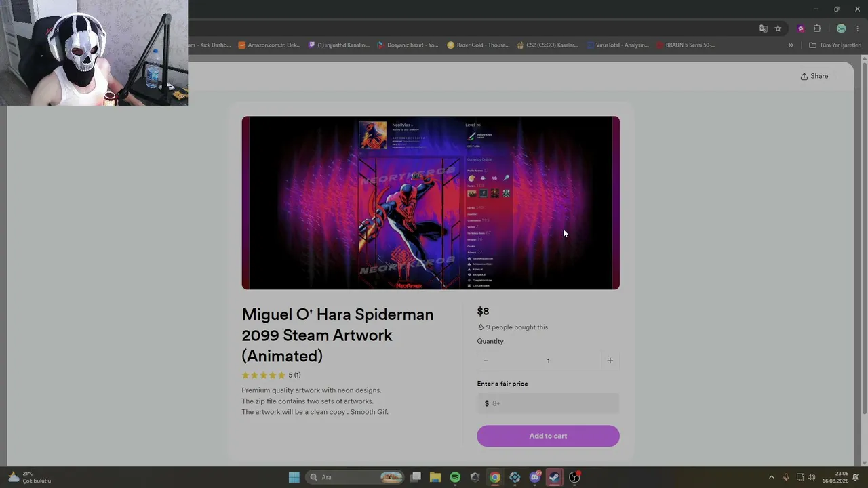Viewport: 868px width, 488px height.
Task: Open the Tüm Yer İşaretleri bookmarks folder
Action: [835, 45]
